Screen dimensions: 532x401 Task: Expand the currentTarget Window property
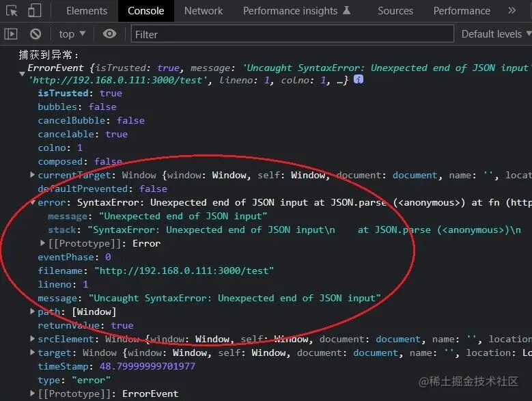(x=32, y=175)
